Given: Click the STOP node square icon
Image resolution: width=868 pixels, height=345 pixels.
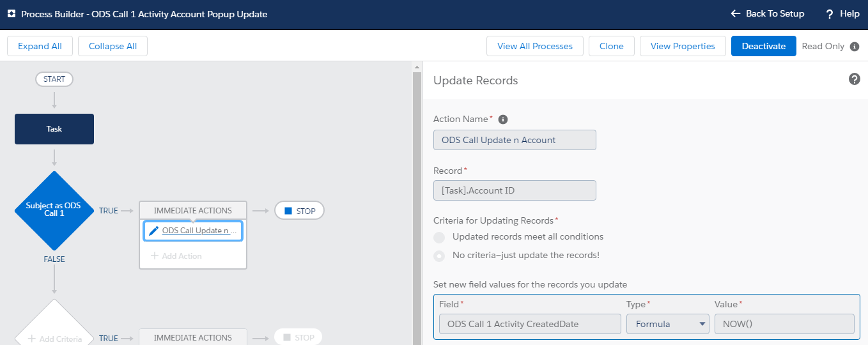Looking at the screenshot, I should 288,211.
